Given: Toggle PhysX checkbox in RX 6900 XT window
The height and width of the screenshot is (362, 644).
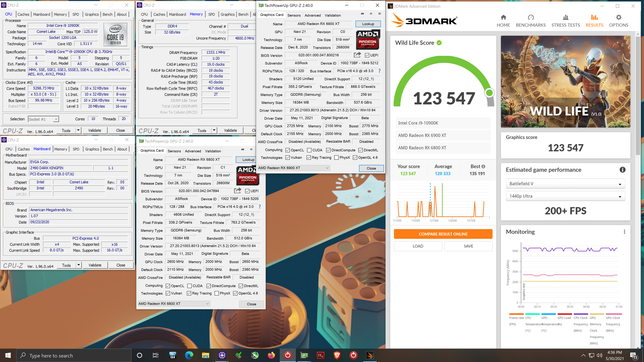Looking at the screenshot, I should 336,158.
